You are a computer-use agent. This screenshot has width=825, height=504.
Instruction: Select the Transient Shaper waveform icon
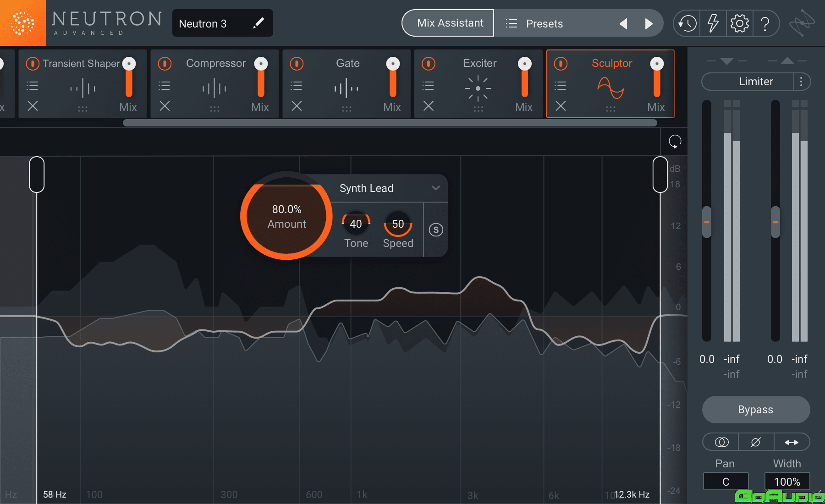point(82,88)
